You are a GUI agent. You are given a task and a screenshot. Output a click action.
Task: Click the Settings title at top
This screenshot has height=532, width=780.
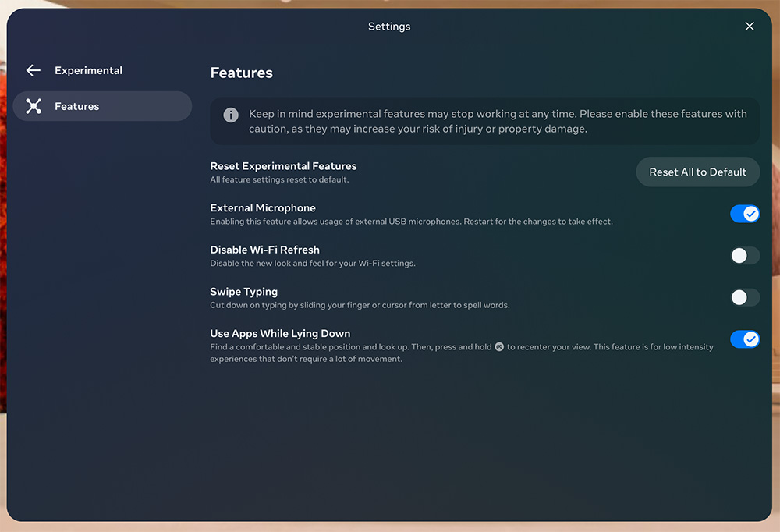coord(388,27)
